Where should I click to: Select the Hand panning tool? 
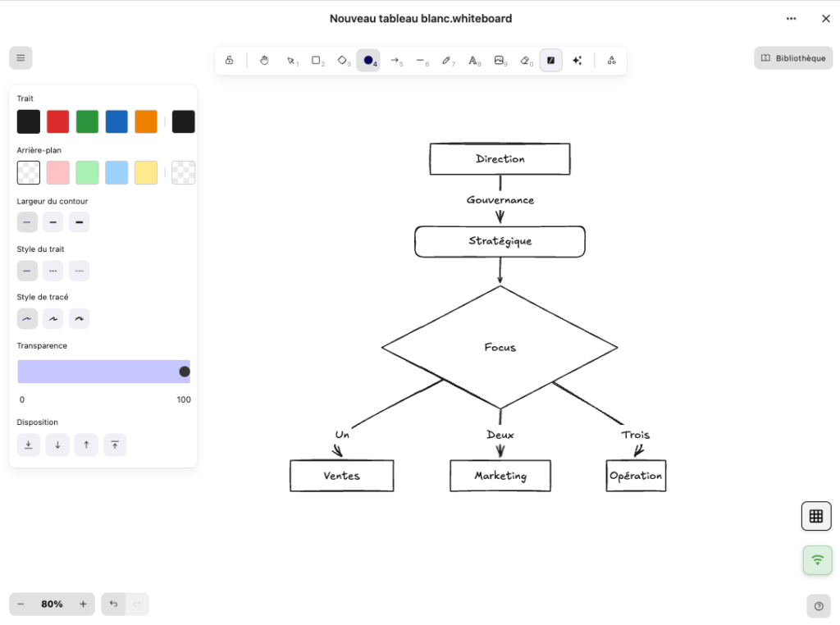(x=264, y=61)
